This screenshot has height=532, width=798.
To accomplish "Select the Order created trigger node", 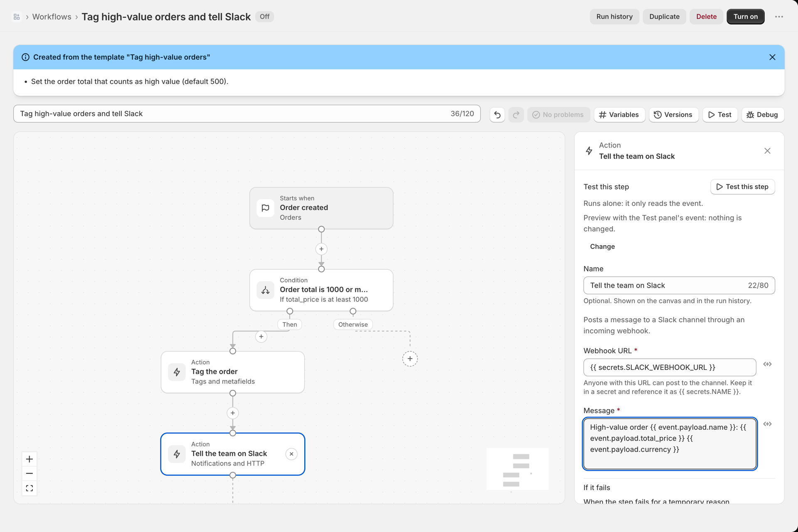I will [x=321, y=208].
